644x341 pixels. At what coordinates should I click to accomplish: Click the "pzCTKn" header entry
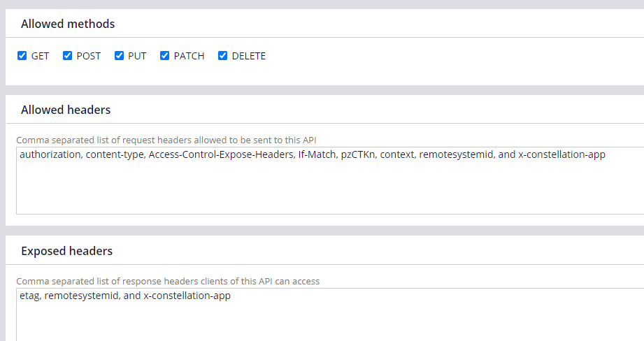358,154
